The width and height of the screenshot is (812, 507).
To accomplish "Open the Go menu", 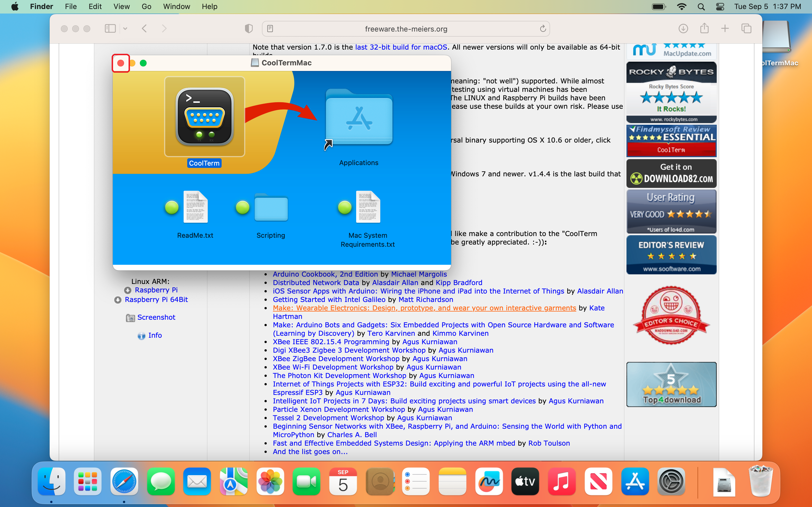I will (146, 7).
